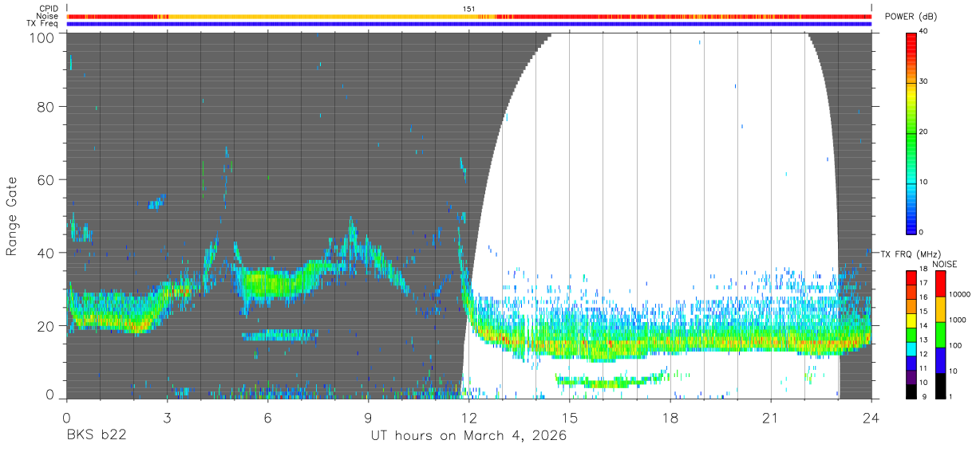Click the UT hours on March 4, 2026 title
The width and height of the screenshot is (980, 452).
(468, 436)
